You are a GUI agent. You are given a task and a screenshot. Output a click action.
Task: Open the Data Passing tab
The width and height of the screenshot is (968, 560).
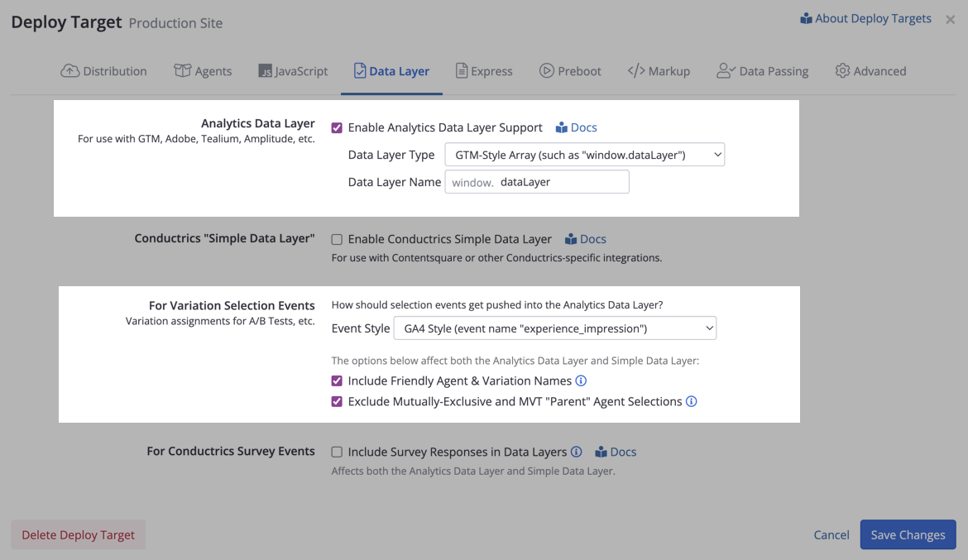coord(763,71)
